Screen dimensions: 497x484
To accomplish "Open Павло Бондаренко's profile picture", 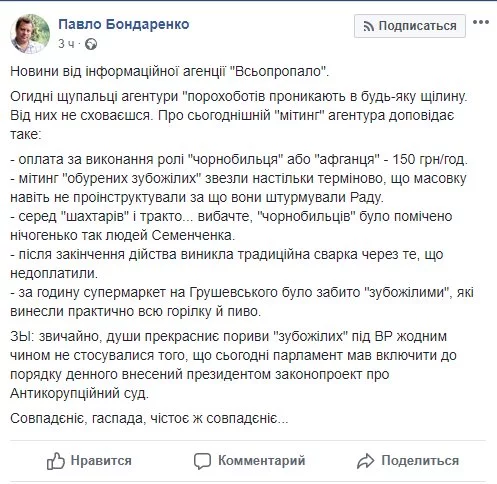I will (30, 34).
